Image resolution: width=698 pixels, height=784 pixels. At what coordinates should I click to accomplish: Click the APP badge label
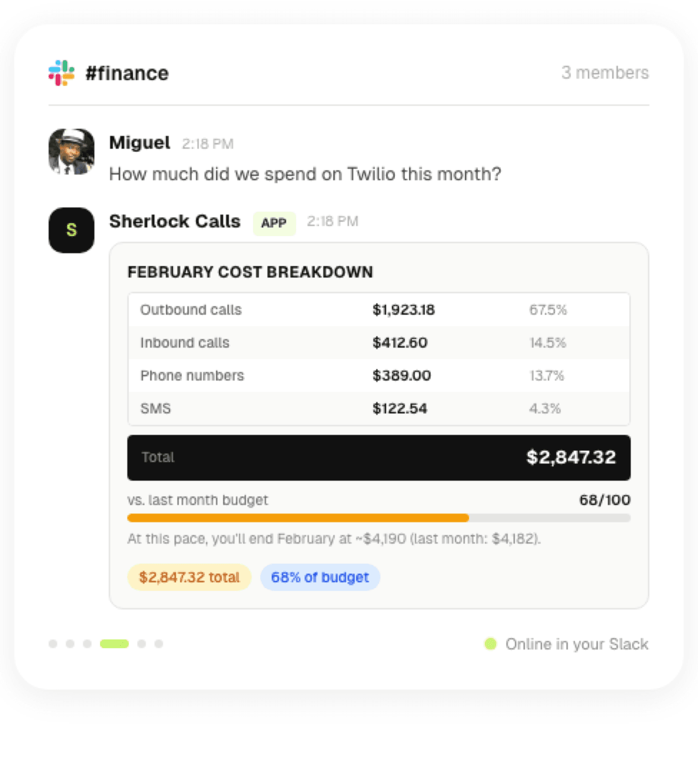pyautogui.click(x=274, y=223)
